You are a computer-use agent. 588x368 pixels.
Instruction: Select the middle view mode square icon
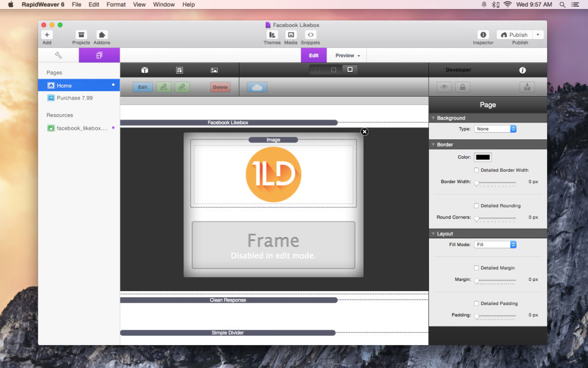coord(334,70)
